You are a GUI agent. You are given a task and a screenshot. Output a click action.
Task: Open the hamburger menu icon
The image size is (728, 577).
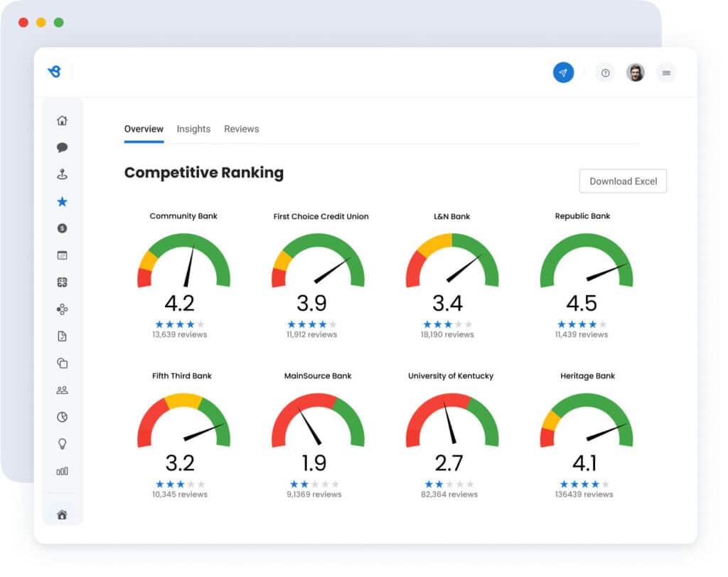coord(666,73)
